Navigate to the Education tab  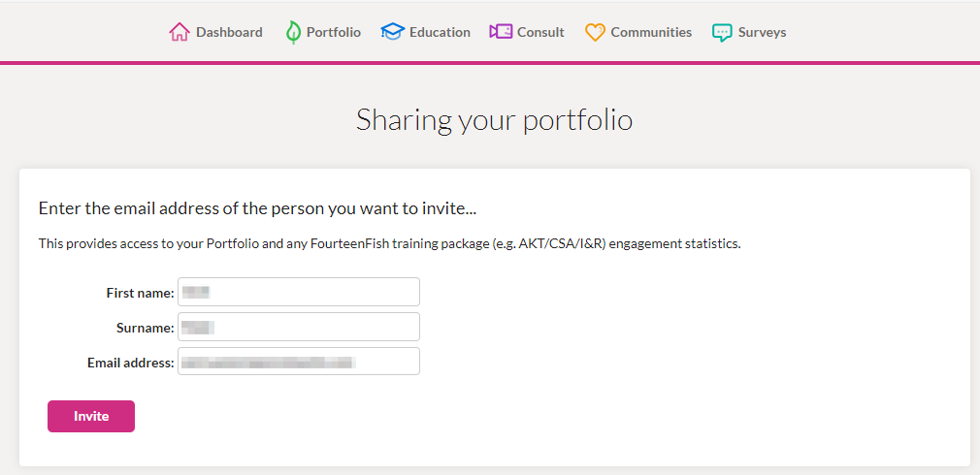pyautogui.click(x=440, y=32)
